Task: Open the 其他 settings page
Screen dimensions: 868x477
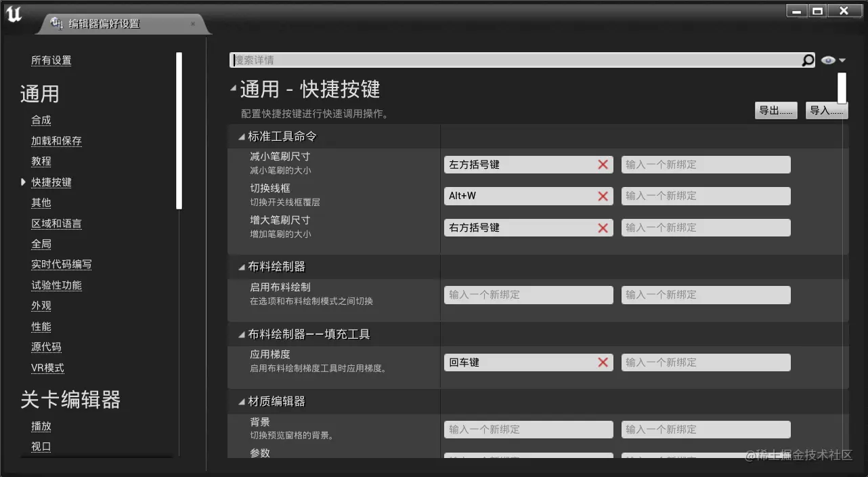Action: coord(41,203)
